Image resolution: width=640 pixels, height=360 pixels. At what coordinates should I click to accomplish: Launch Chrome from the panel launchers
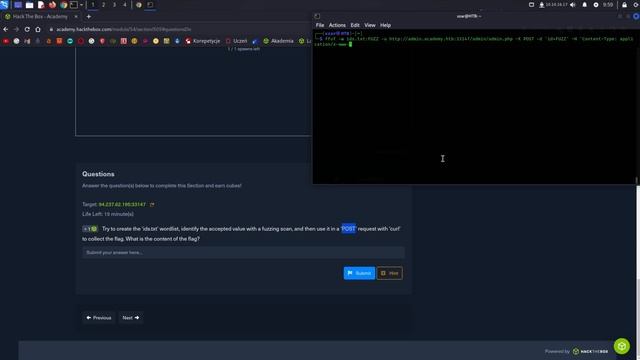[x=63, y=5]
